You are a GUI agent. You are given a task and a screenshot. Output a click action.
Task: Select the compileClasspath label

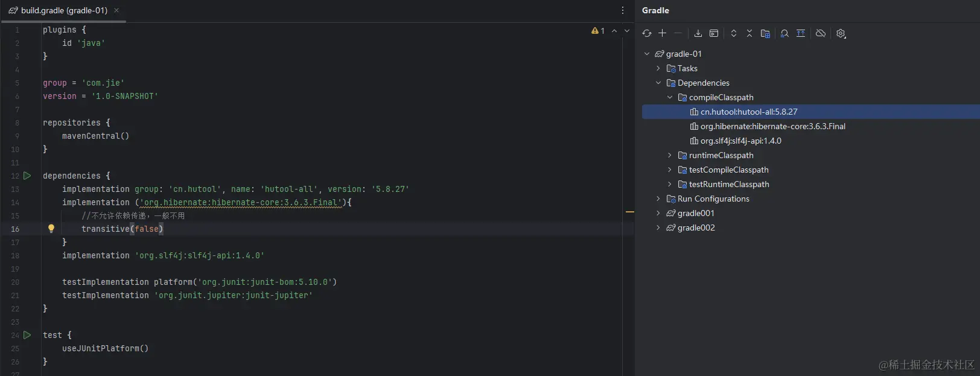(721, 97)
